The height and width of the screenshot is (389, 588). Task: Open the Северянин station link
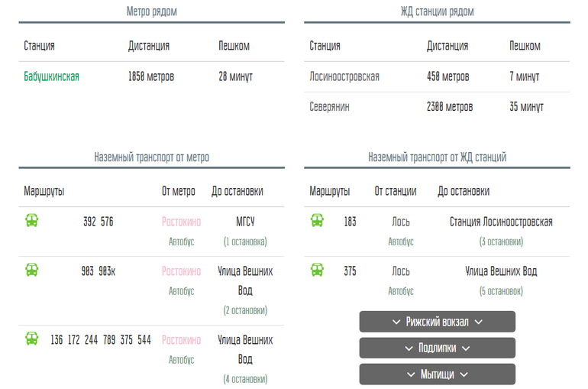pyautogui.click(x=329, y=107)
